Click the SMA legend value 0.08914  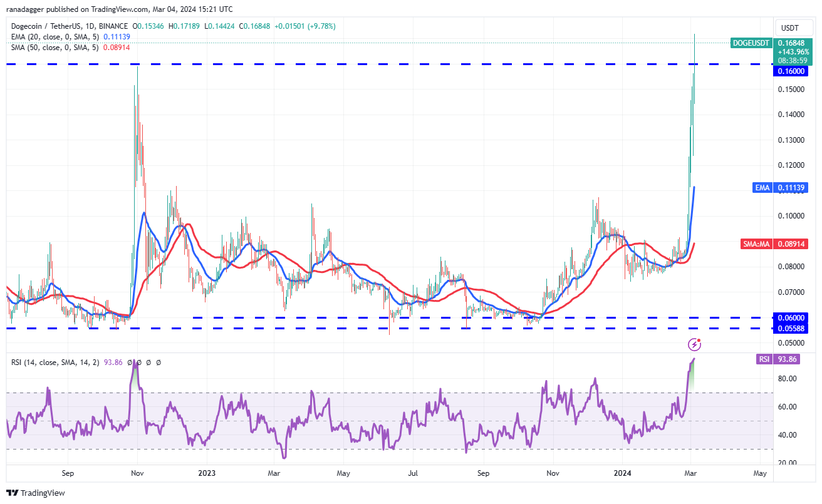[x=115, y=47]
